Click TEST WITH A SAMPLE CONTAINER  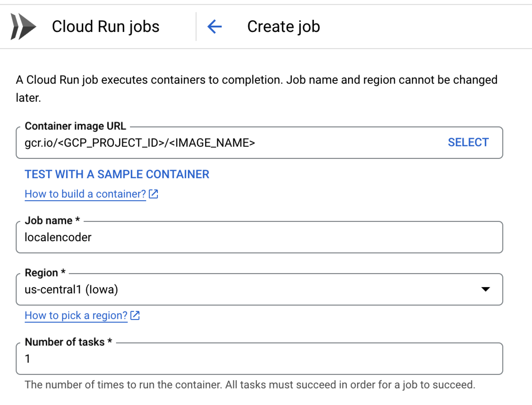117,174
